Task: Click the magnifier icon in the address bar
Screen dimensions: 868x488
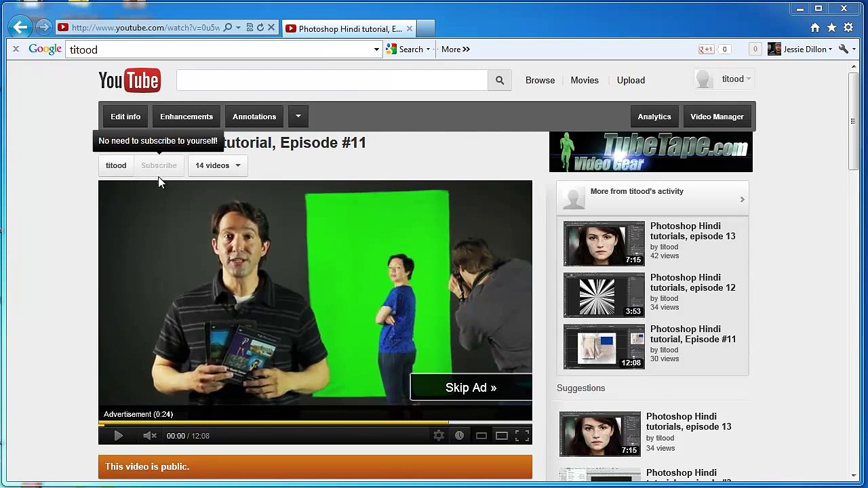Action: (228, 28)
